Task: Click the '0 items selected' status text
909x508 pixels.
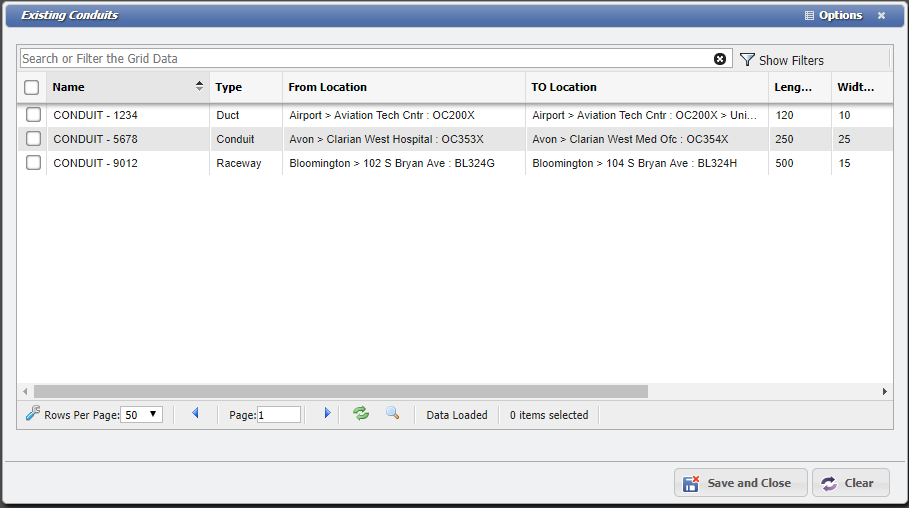Action: pos(549,415)
